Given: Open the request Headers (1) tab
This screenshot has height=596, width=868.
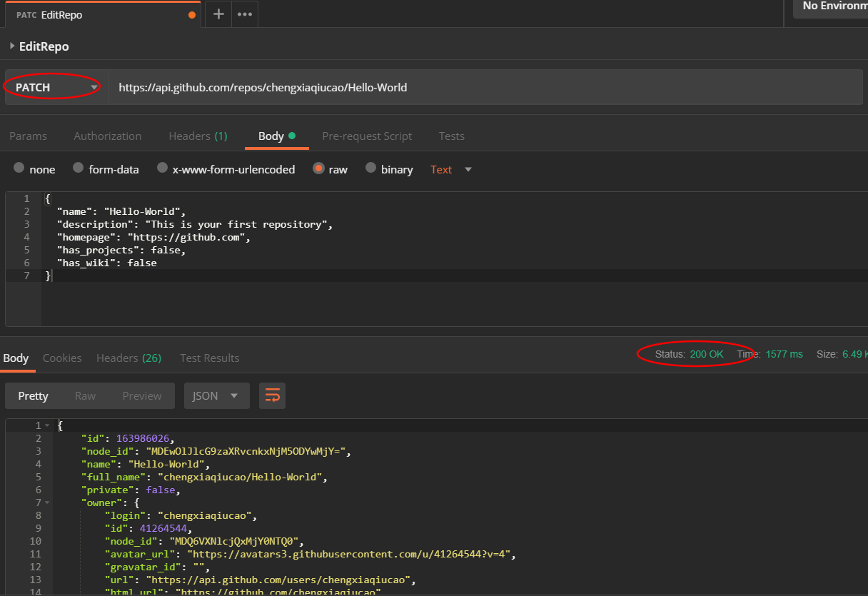Looking at the screenshot, I should tap(198, 136).
